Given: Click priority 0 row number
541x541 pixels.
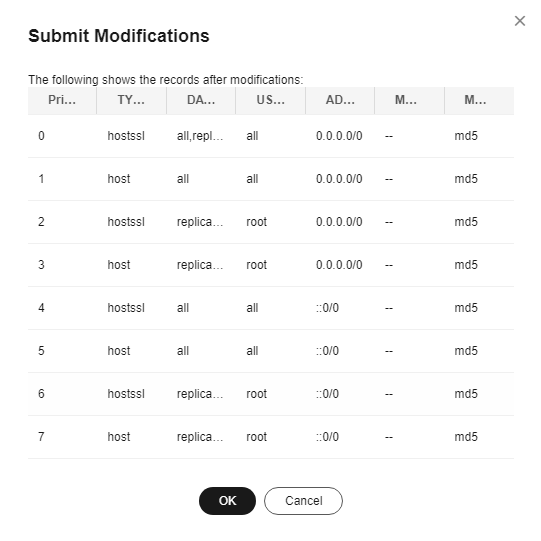Looking at the screenshot, I should click(x=41, y=136).
